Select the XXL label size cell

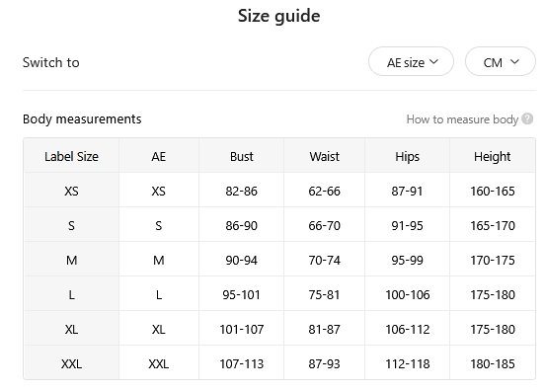pos(71,363)
